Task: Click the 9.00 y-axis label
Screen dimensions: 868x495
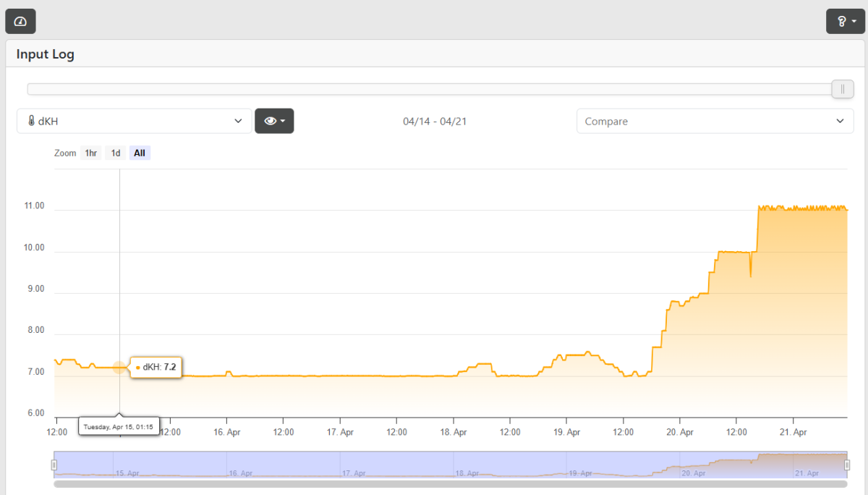Action: pyautogui.click(x=35, y=289)
